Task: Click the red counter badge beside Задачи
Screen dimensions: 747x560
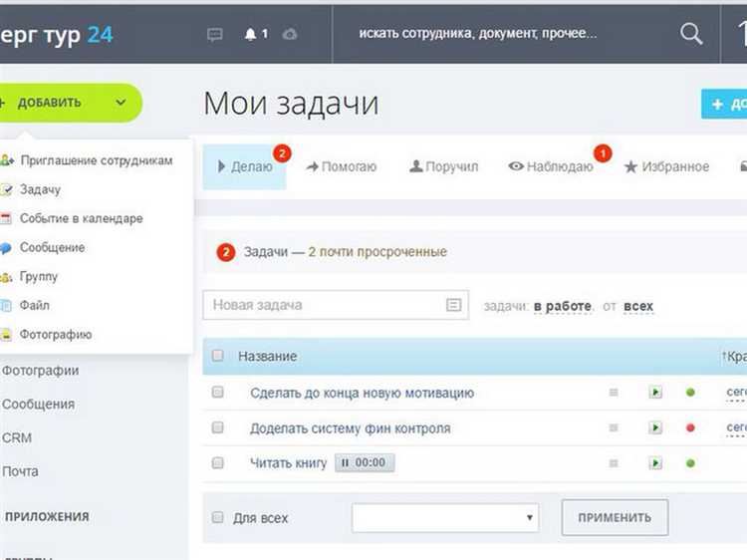Action: (x=226, y=252)
